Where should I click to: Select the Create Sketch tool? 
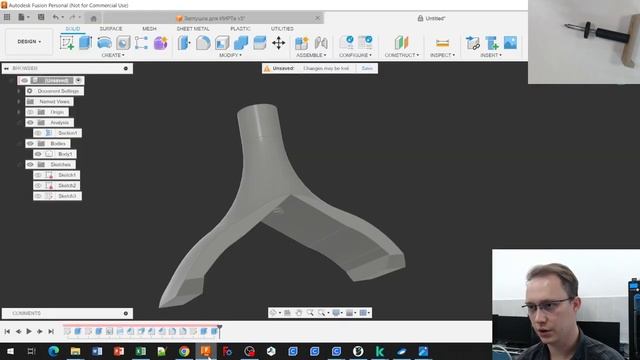[x=67, y=43]
